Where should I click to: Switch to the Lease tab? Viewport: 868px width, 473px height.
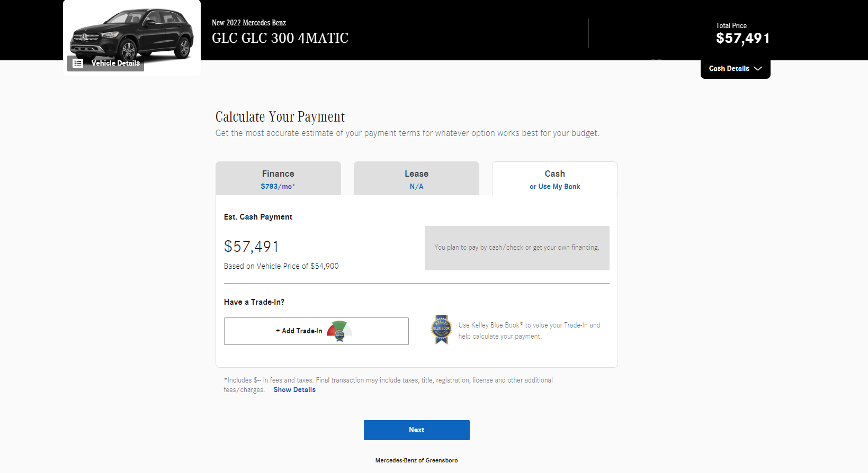[416, 179]
